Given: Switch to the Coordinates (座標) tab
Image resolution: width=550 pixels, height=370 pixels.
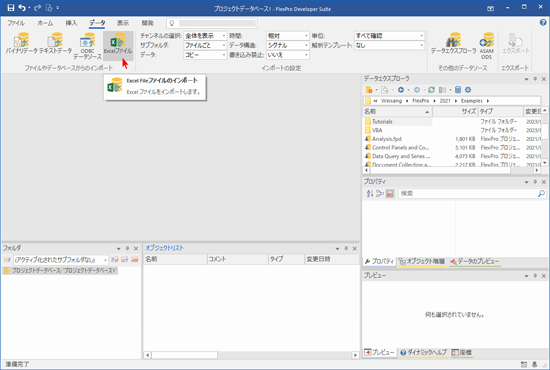Looking at the screenshot, I should pyautogui.click(x=462, y=352).
